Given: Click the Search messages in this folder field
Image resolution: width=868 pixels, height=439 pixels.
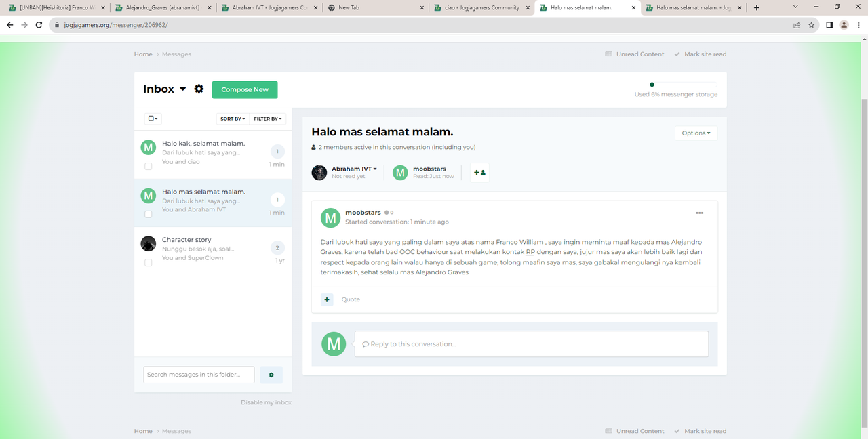Looking at the screenshot, I should [x=199, y=375].
